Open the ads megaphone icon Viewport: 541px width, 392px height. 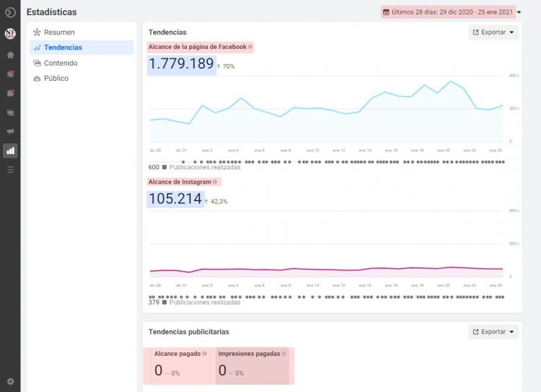point(10,132)
